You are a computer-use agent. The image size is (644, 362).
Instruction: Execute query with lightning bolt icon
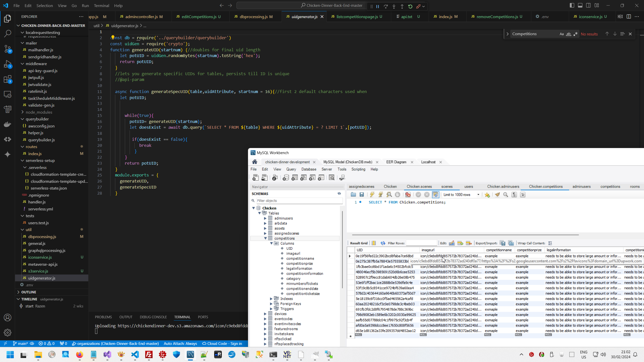click(x=372, y=195)
